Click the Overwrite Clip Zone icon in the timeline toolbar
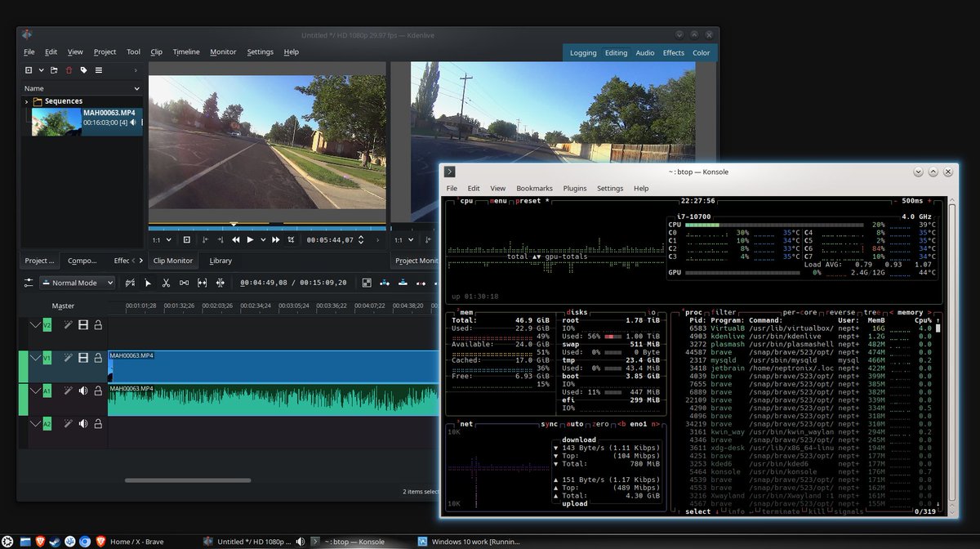The image size is (980, 549). [403, 283]
